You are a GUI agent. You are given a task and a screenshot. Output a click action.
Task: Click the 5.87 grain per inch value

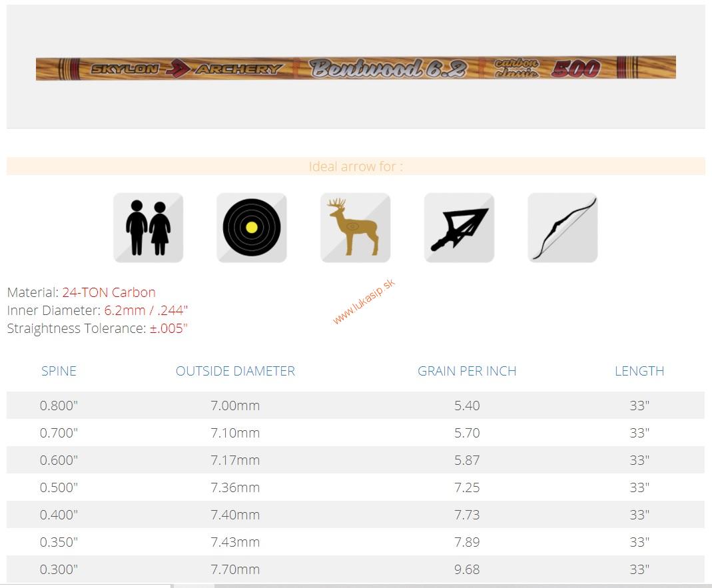(467, 460)
